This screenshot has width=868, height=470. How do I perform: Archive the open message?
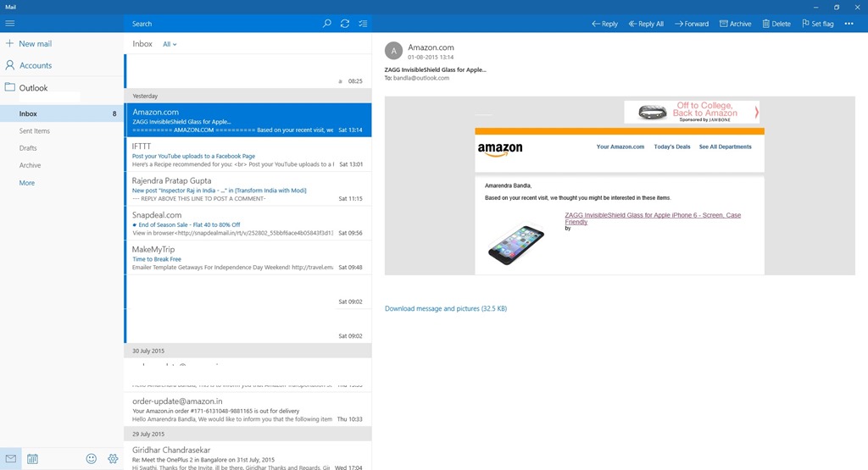point(735,24)
